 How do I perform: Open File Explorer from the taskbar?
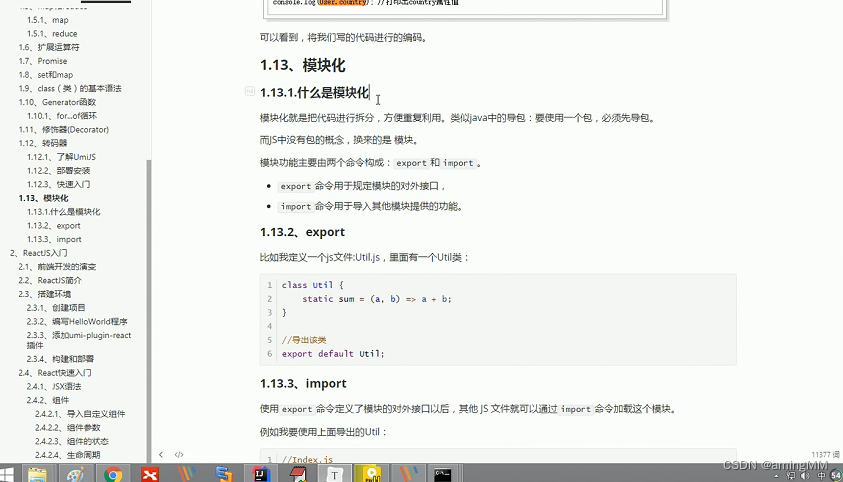point(37,474)
